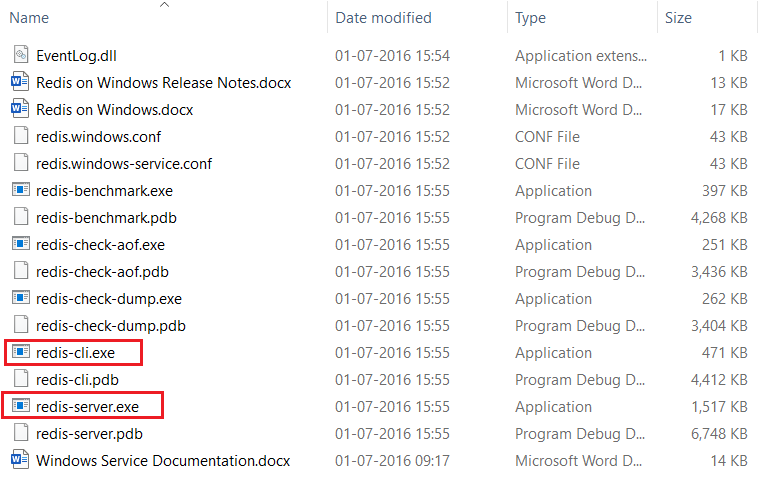Select the file name EventLog.dll
Screen dimensions: 759x492
click(x=76, y=56)
